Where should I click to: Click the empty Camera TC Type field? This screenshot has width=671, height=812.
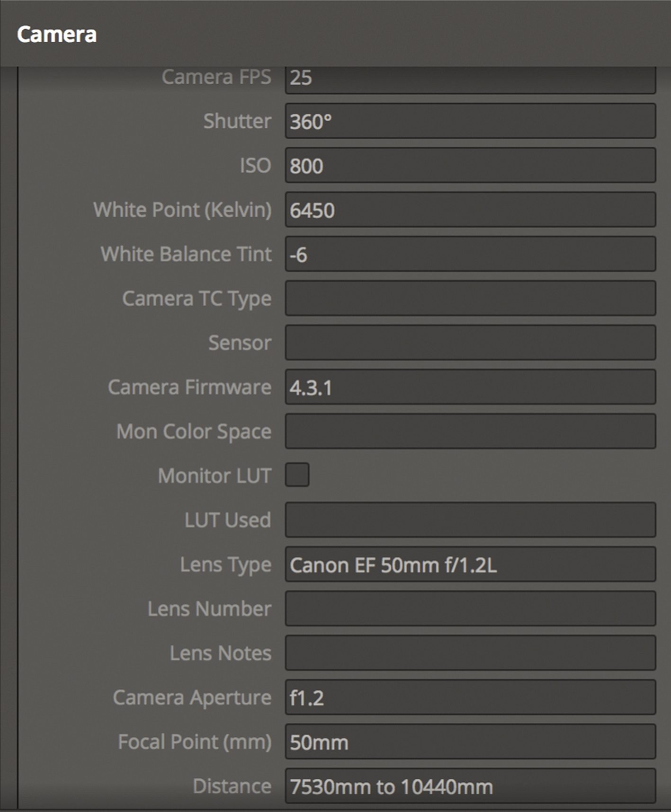[x=470, y=299]
